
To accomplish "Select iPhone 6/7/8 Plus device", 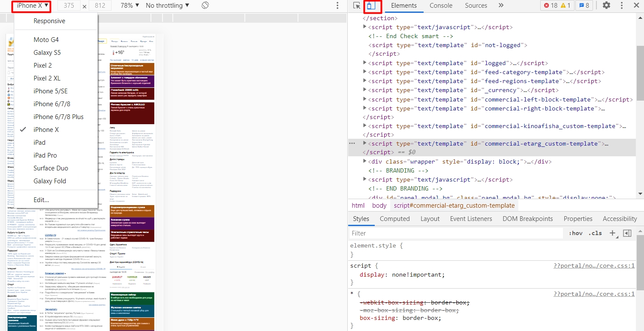I will coord(59,117).
